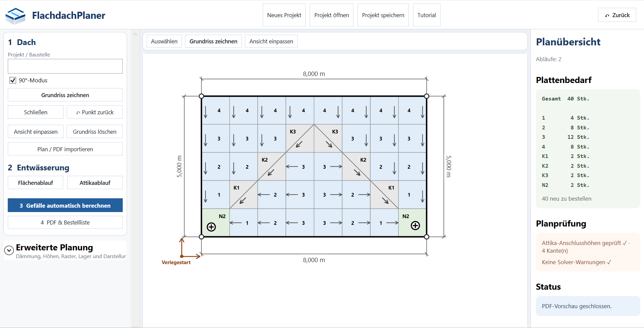Click the 'Abläufe: 2' text
This screenshot has height=328, width=644.
point(548,59)
